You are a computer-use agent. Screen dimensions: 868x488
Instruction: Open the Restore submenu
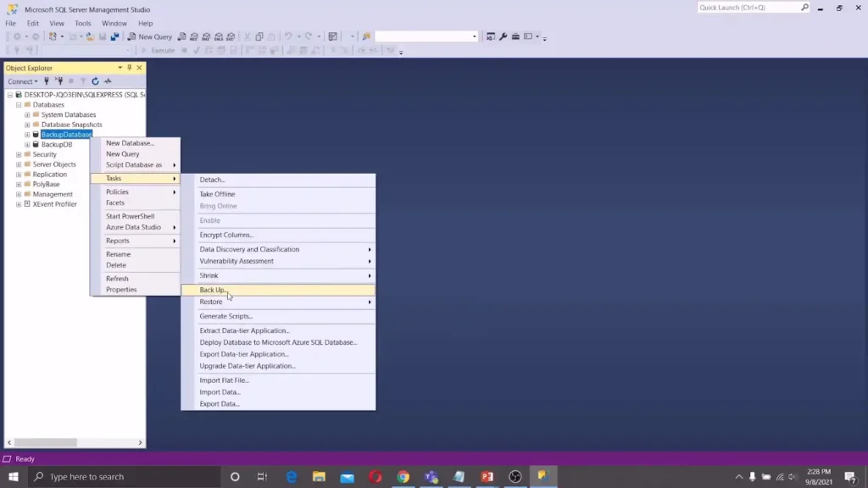click(x=278, y=302)
